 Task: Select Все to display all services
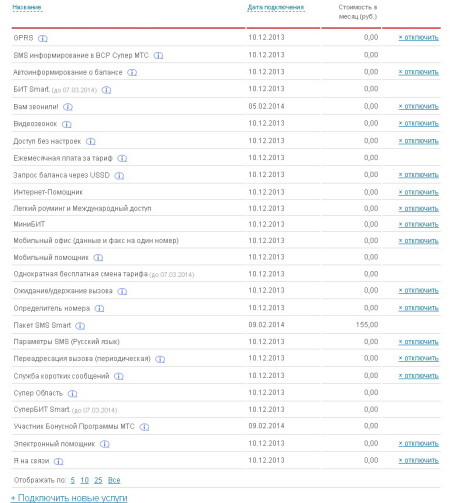tap(114, 480)
